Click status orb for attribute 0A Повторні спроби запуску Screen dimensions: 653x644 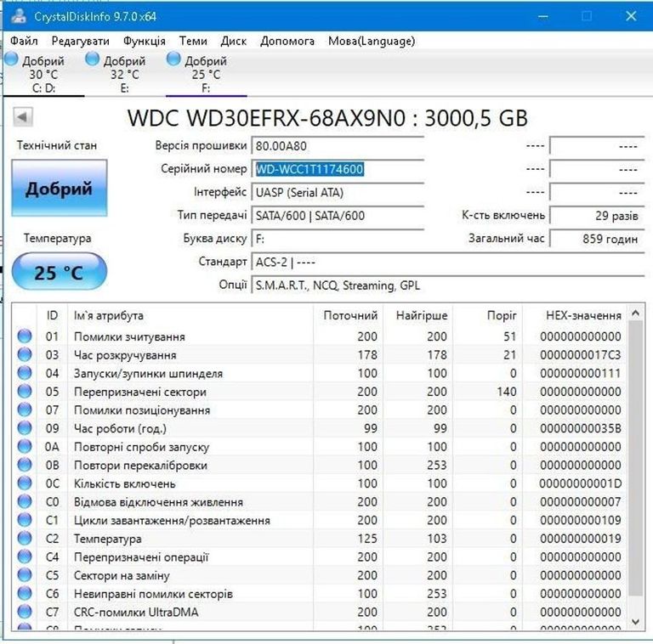(x=25, y=446)
